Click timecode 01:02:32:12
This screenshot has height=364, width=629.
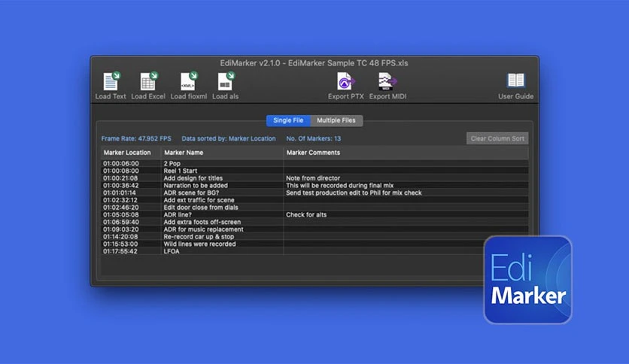click(120, 200)
